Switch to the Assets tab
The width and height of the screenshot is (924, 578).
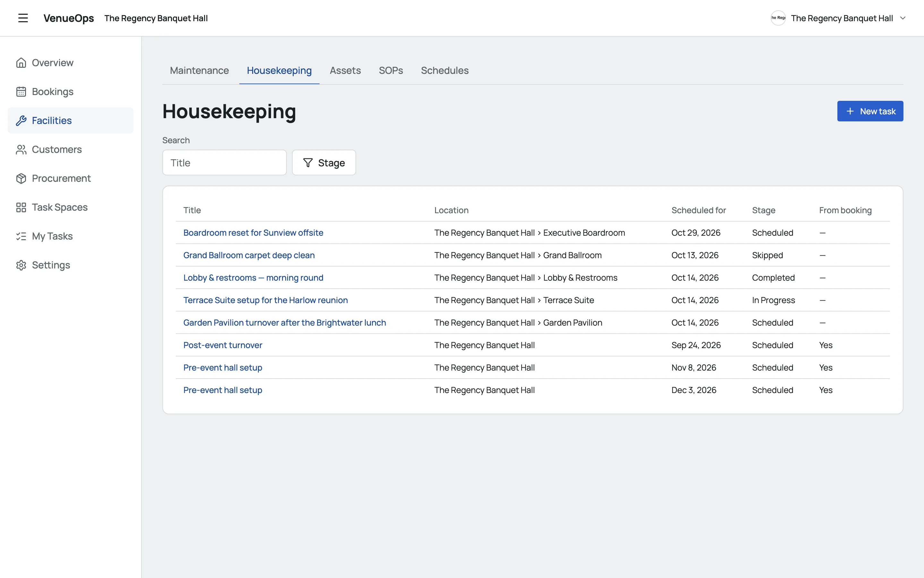pyautogui.click(x=345, y=70)
